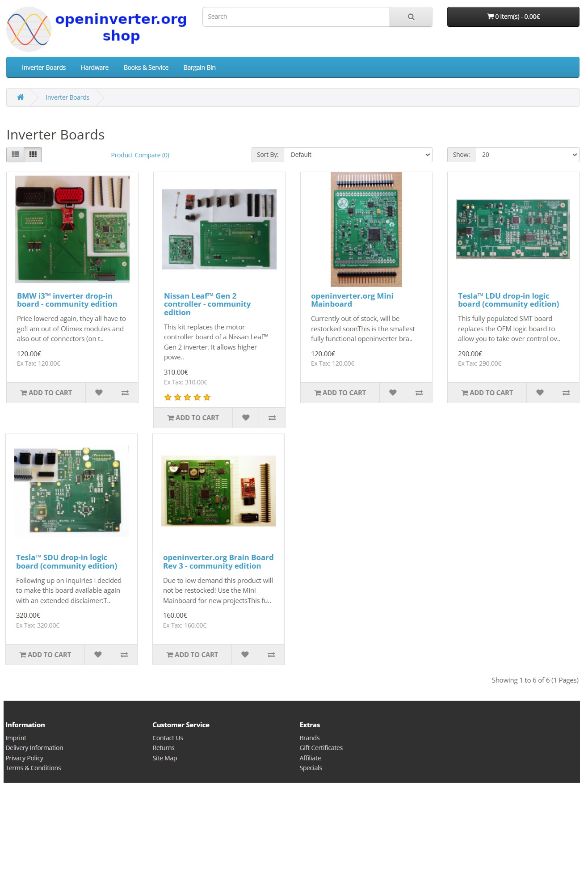Image resolution: width=588 pixels, height=894 pixels.
Task: Add Tesla LDU logic board to cart
Action: pyautogui.click(x=487, y=393)
